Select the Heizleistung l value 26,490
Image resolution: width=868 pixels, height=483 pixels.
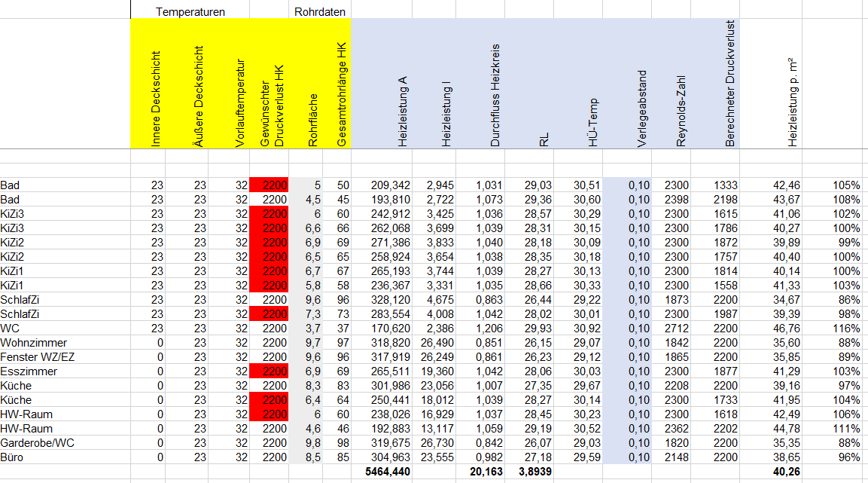tap(437, 343)
